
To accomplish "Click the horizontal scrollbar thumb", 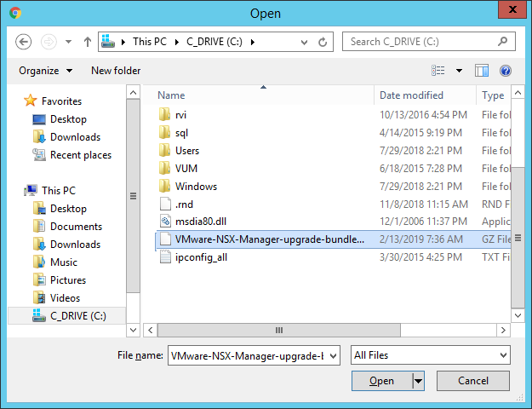I will 279,331.
